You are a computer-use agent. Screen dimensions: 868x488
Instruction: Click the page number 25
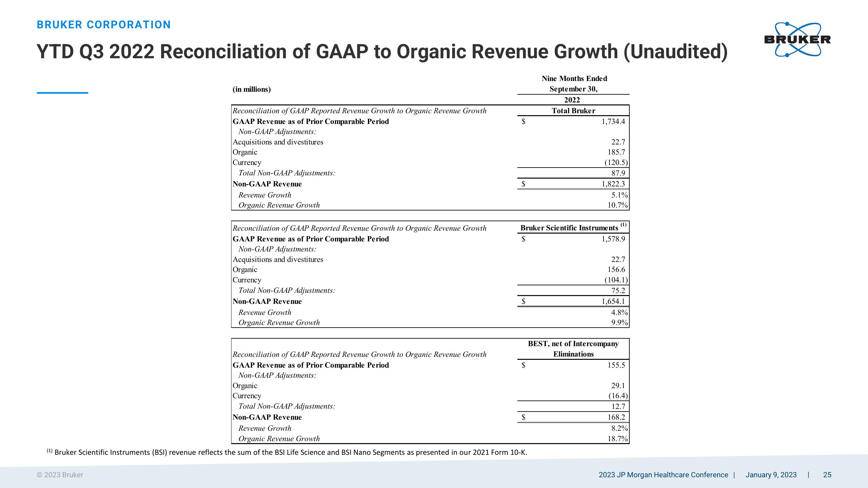[x=827, y=475]
